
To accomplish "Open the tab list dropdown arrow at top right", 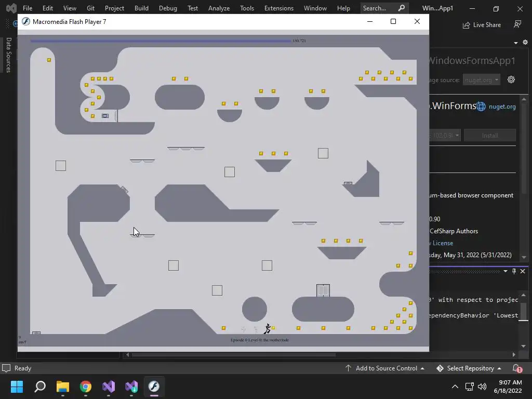I will tap(516, 43).
